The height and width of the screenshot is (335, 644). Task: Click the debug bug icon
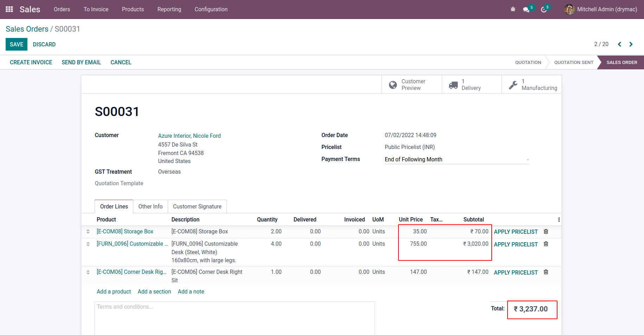pyautogui.click(x=513, y=9)
